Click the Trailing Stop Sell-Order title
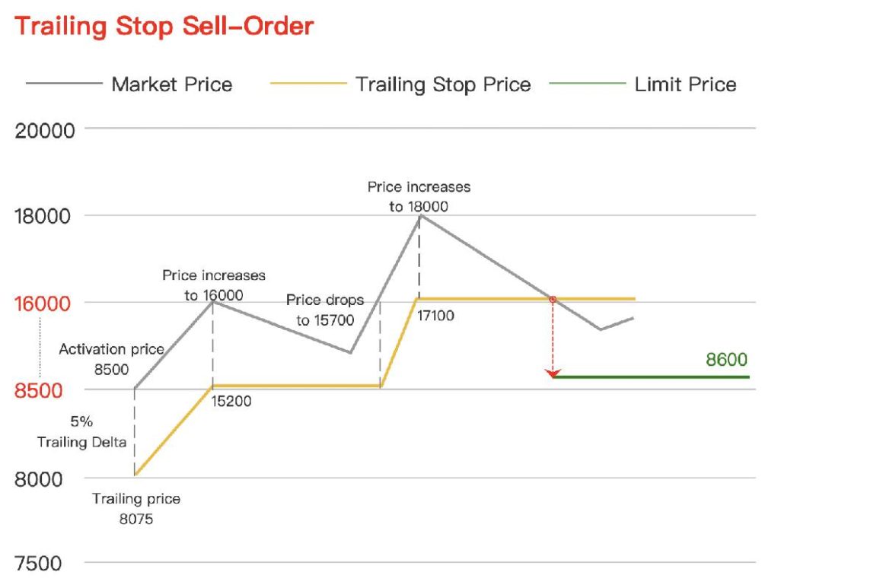Screen dimensions: 883x588 pyautogui.click(x=164, y=26)
